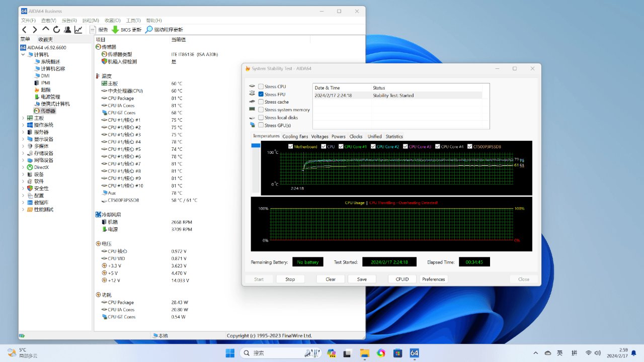644x362 pixels.
Task: Click the back navigation arrow in AIDA64
Action: click(x=24, y=30)
